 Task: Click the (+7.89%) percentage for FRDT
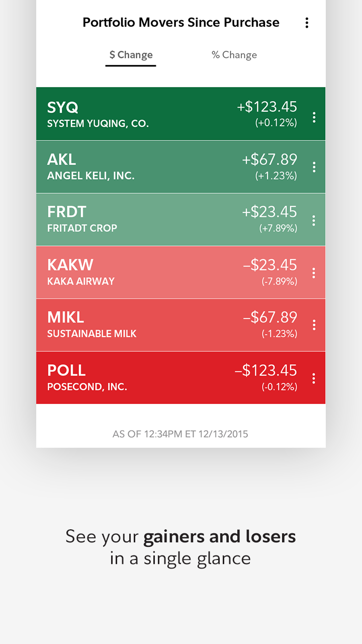coord(278,228)
